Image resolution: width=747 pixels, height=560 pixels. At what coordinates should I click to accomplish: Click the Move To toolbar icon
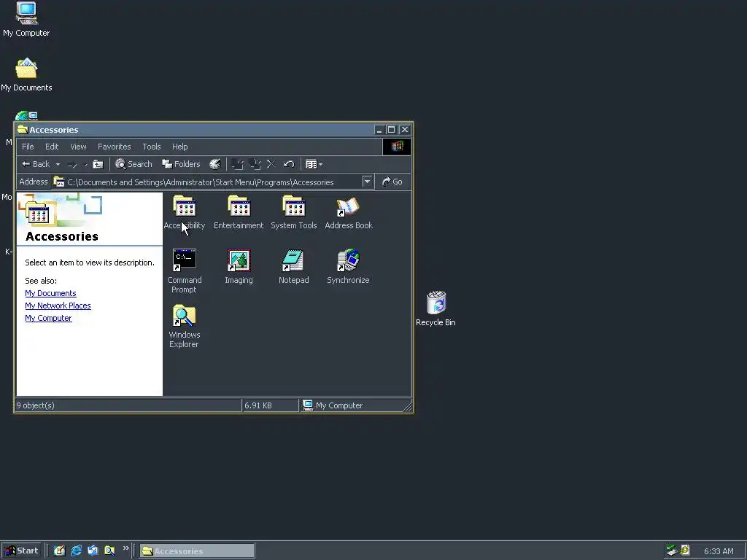click(237, 164)
